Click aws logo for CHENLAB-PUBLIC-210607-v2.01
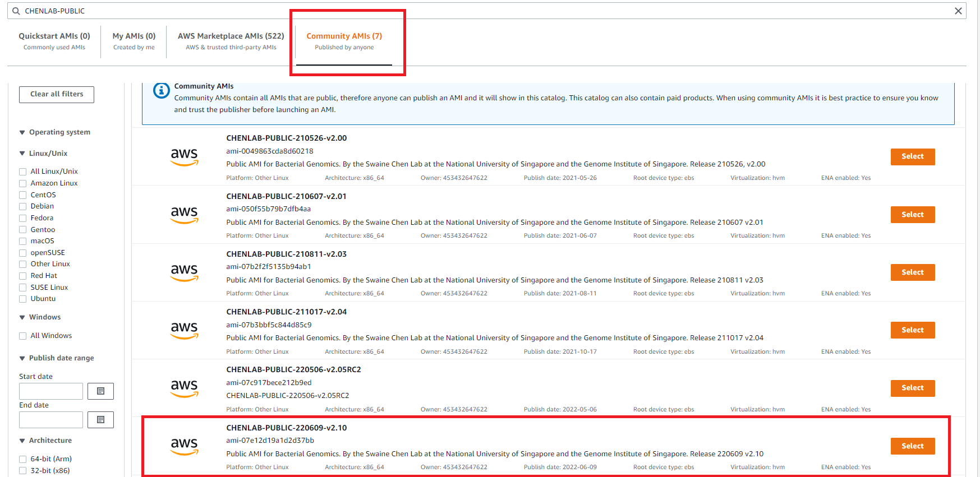 click(185, 215)
